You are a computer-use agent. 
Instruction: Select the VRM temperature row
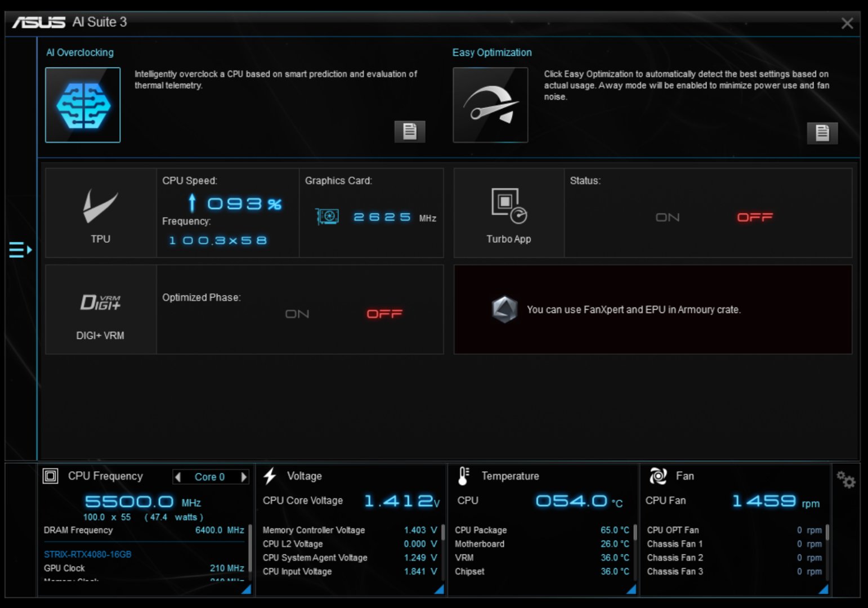point(542,557)
